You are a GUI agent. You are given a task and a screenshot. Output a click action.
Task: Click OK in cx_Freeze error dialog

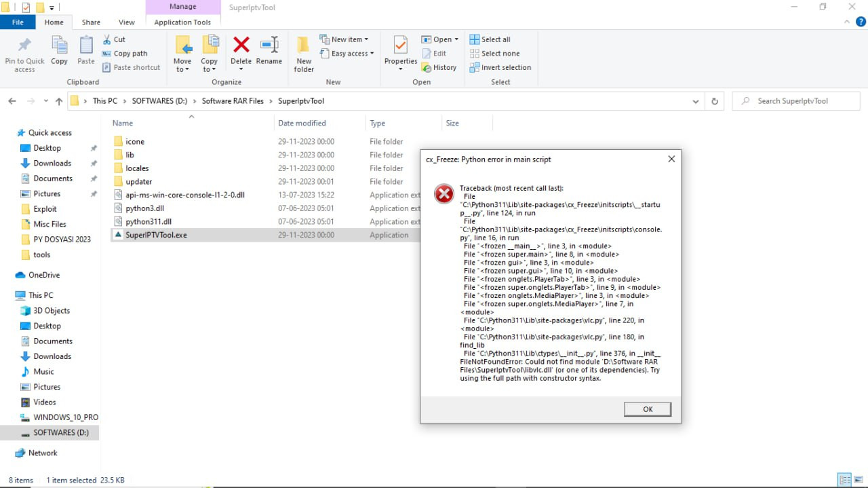pos(648,409)
